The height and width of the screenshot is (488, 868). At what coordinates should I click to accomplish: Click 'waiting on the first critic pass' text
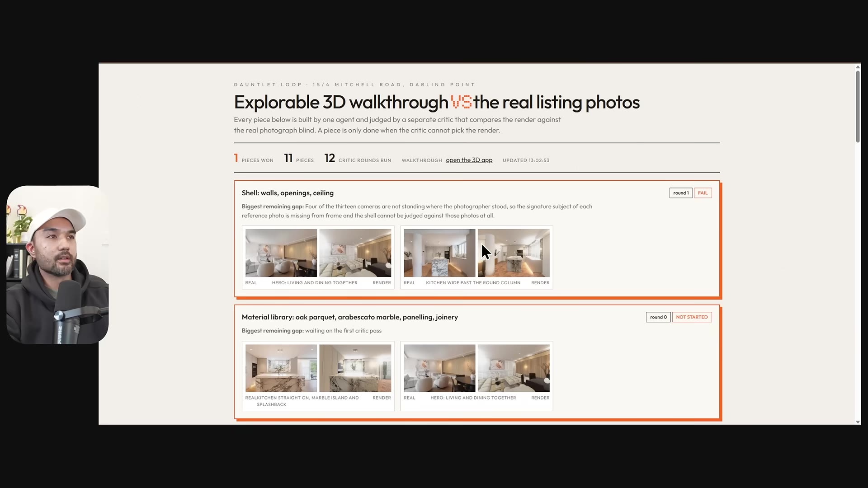(343, 331)
